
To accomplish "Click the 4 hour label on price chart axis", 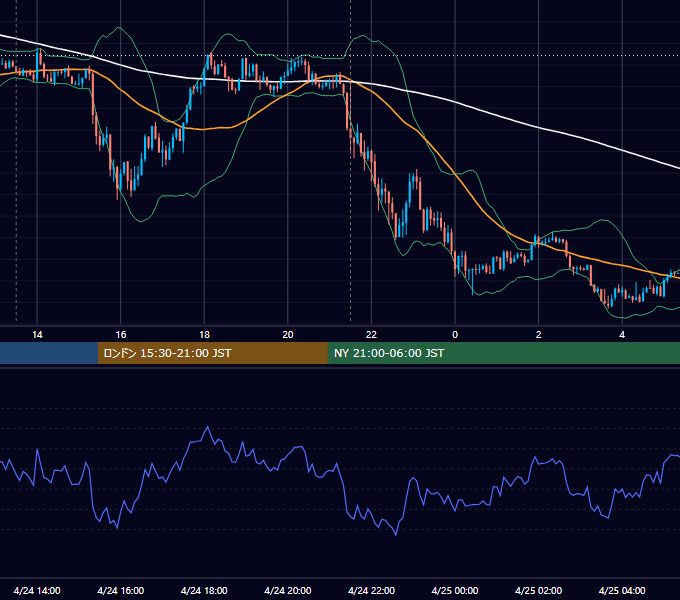I will tap(622, 335).
